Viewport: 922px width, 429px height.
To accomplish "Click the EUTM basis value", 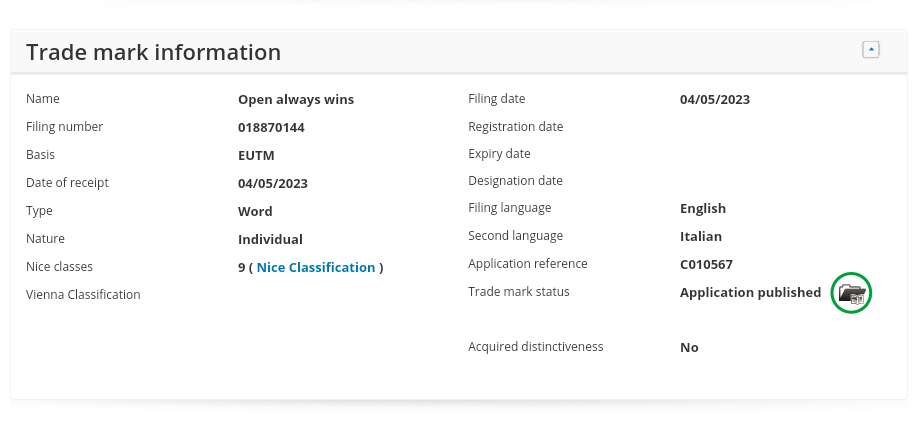I will coord(256,156).
